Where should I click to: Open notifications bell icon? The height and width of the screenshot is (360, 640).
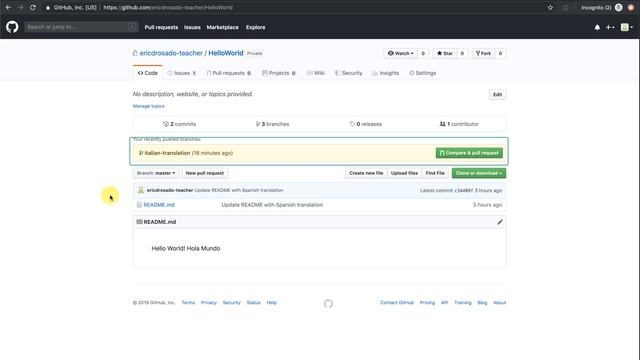point(597,27)
